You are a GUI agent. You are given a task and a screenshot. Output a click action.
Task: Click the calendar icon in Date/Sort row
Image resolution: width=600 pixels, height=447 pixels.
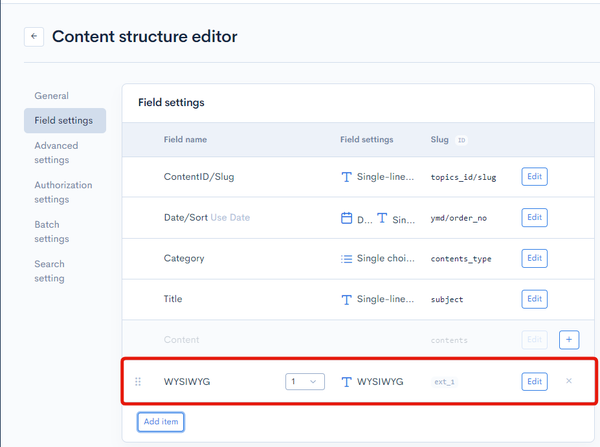pyautogui.click(x=346, y=218)
